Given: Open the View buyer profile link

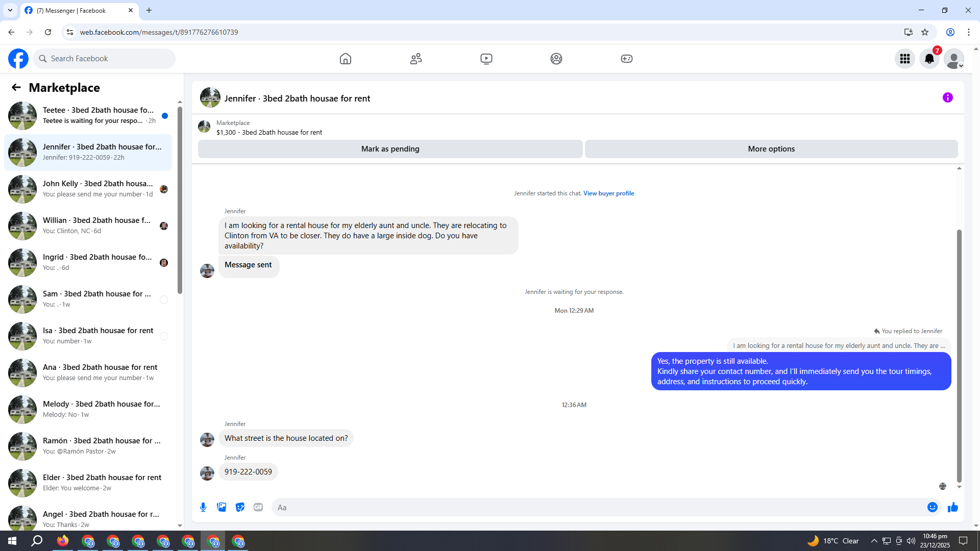Looking at the screenshot, I should point(608,193).
